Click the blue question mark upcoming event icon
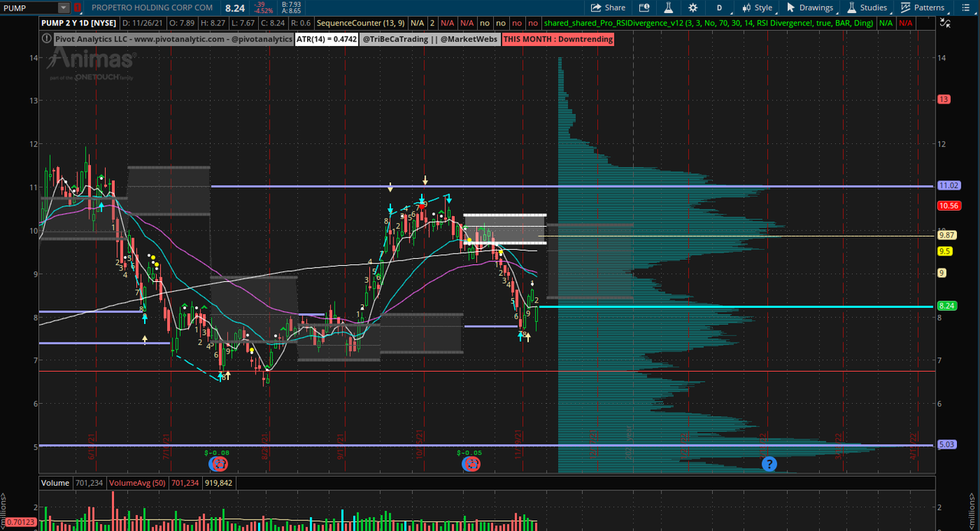 [769, 464]
